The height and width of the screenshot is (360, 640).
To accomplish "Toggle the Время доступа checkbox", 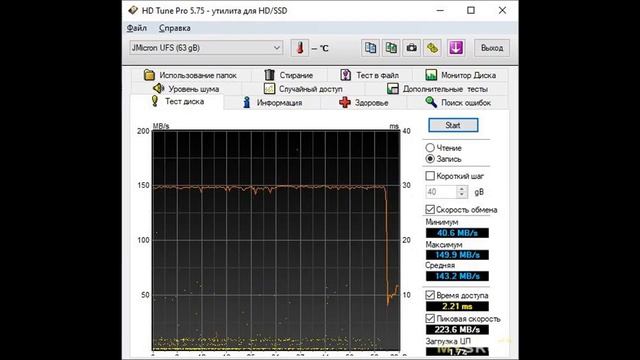I will pyautogui.click(x=430, y=295).
